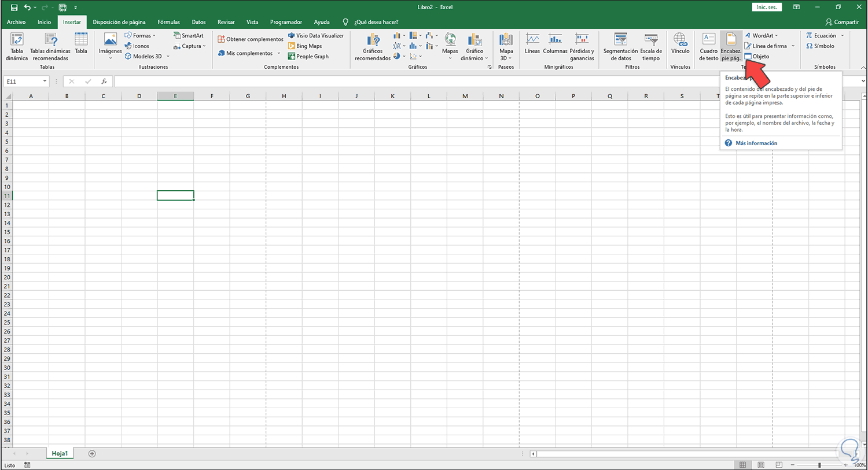The width and height of the screenshot is (868, 470).
Task: Add a Segmentación de datos slicer
Action: (620, 47)
